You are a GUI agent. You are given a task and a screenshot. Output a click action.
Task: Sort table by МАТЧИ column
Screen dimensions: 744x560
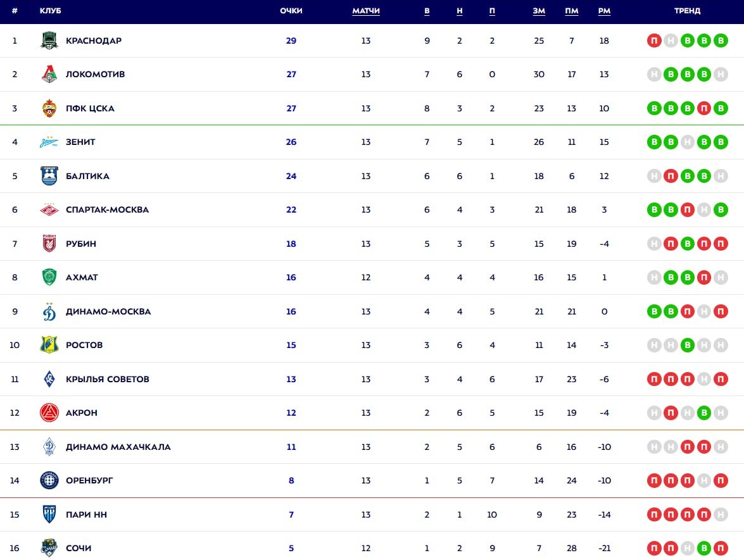tap(366, 11)
